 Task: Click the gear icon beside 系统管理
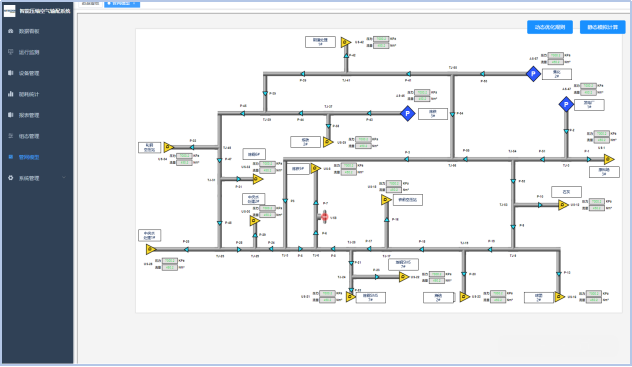point(10,178)
